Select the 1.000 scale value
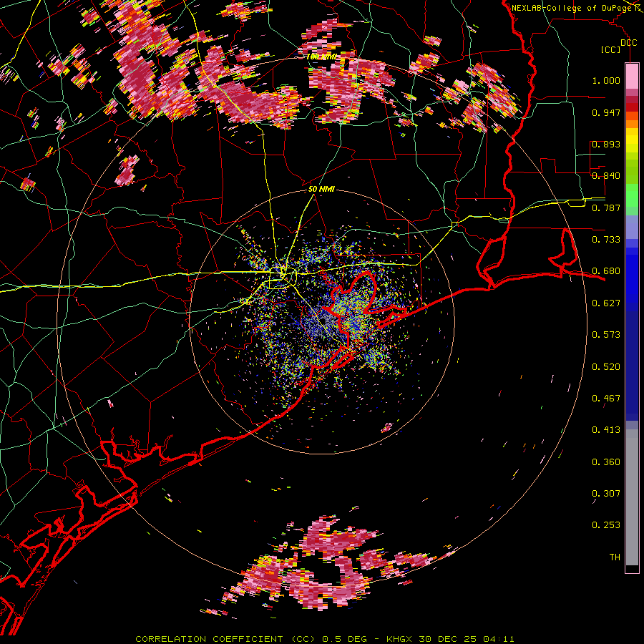 pos(606,80)
